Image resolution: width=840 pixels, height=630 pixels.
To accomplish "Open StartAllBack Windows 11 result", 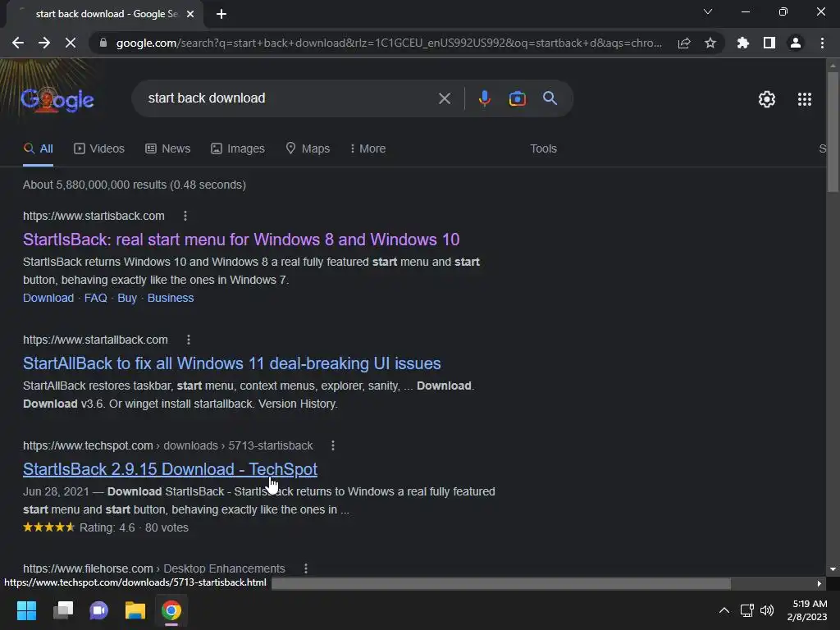I will point(232,363).
